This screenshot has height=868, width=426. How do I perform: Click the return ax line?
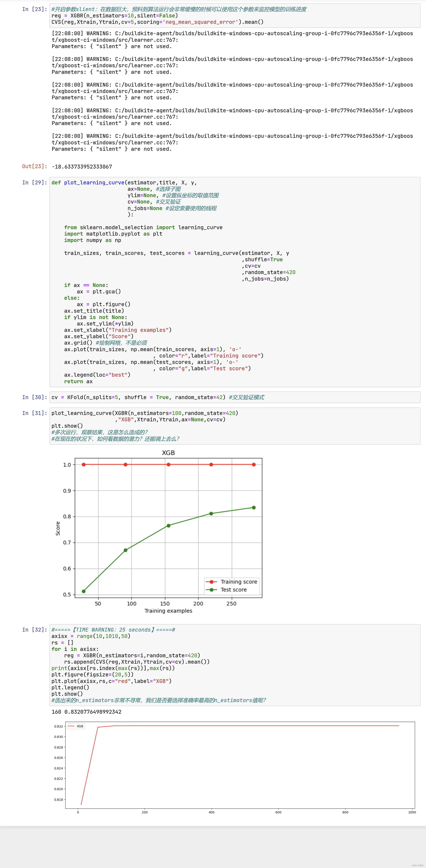click(78, 381)
